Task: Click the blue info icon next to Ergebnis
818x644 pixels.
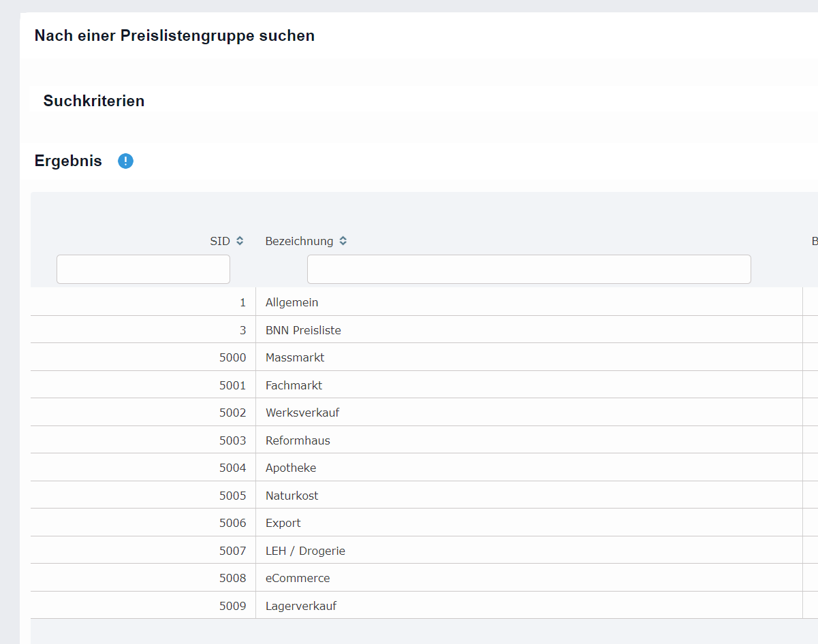Action: (125, 161)
